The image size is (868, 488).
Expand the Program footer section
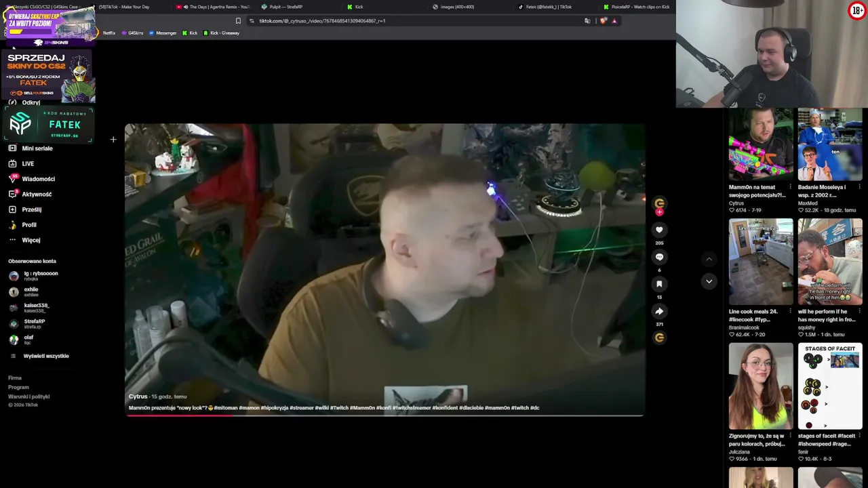[x=19, y=388]
